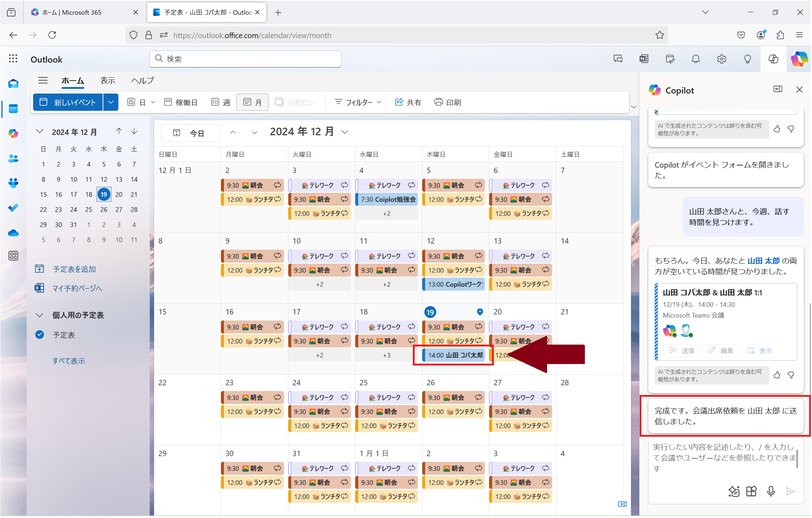Open 7:30 Coiplot勉強会 event on Dec 4

coord(387,199)
